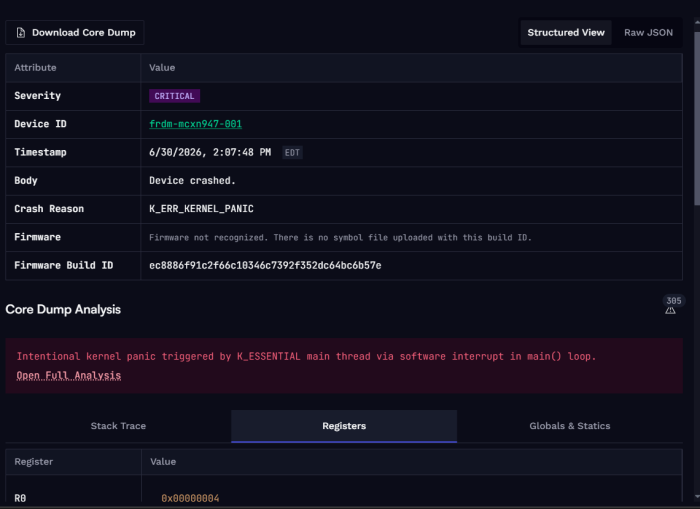
Task: Click the Crash Reason attribute label
Action: [x=49, y=209]
